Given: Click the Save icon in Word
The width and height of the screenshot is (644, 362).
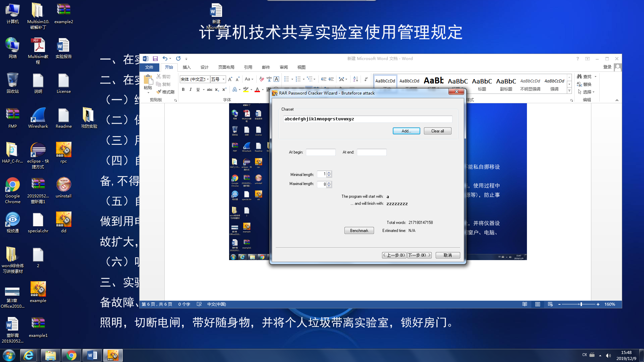Looking at the screenshot, I should 155,59.
